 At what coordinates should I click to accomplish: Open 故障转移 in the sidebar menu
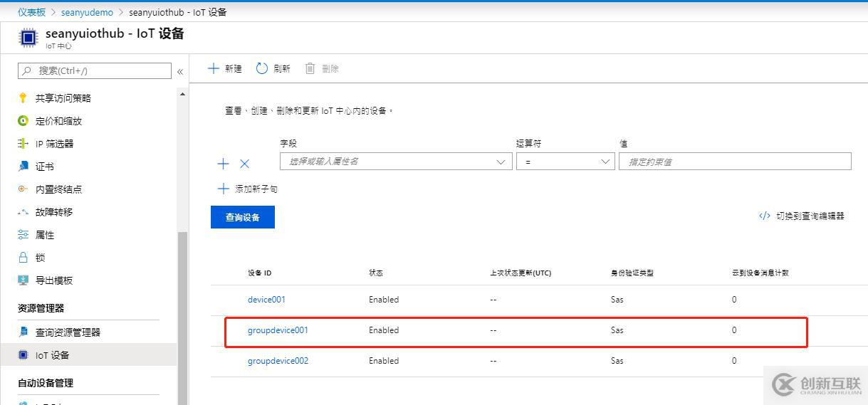pyautogui.click(x=54, y=212)
